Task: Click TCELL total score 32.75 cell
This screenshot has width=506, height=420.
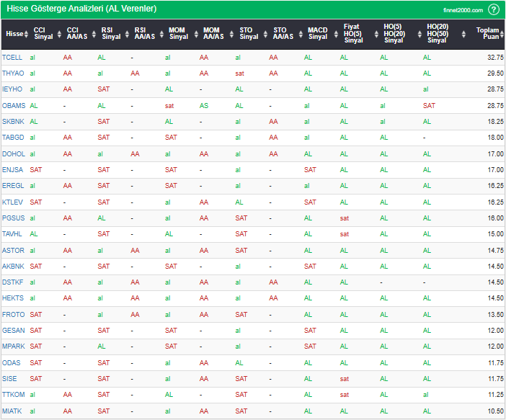Action: (494, 57)
